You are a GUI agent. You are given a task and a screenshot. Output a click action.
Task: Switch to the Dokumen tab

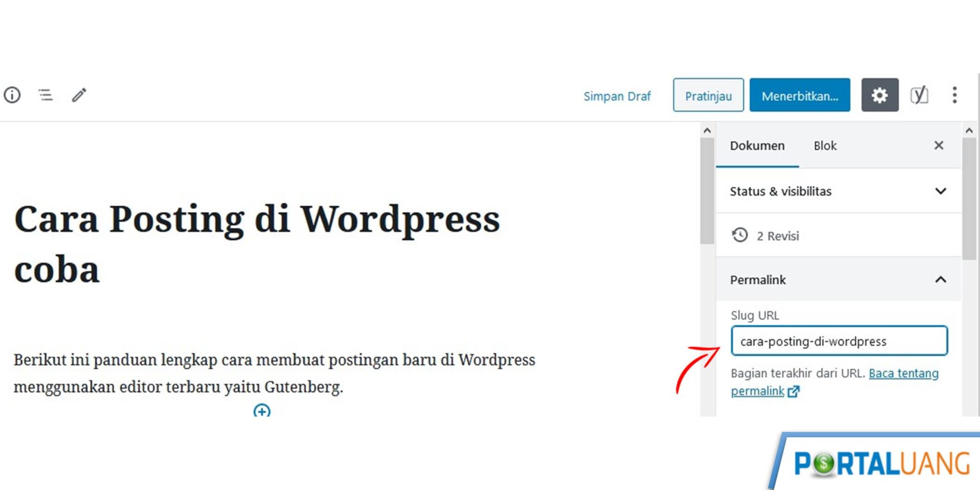click(x=757, y=145)
